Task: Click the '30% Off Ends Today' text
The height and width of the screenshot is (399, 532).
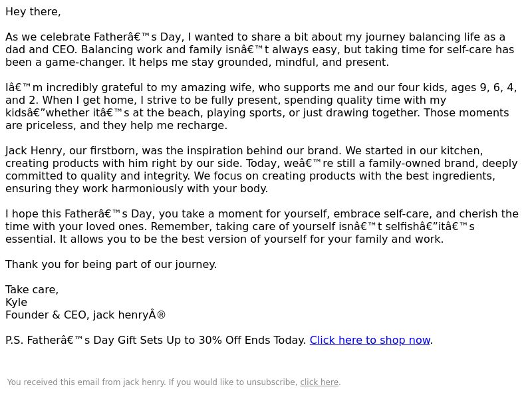Action: (253, 340)
